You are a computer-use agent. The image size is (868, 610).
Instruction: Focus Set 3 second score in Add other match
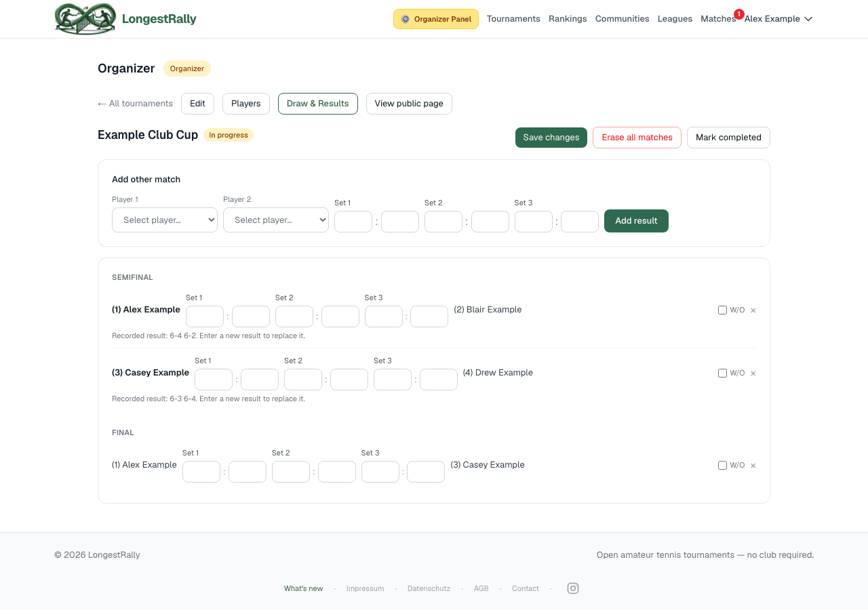580,222
